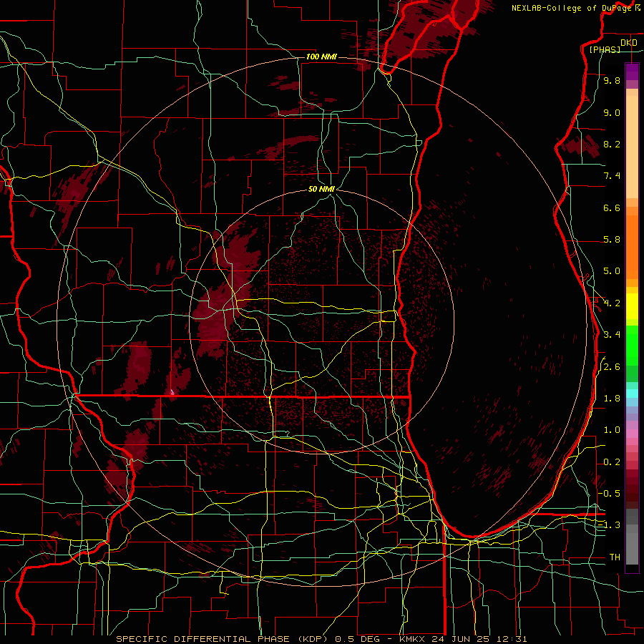This screenshot has height=644, width=644.
Task: Click the 2.6 scale value
Action: 612,367
